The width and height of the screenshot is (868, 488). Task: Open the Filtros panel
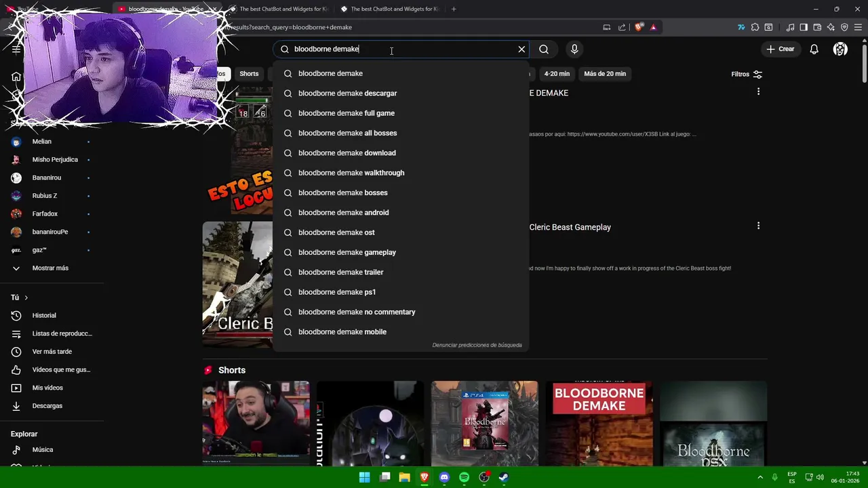[747, 74]
